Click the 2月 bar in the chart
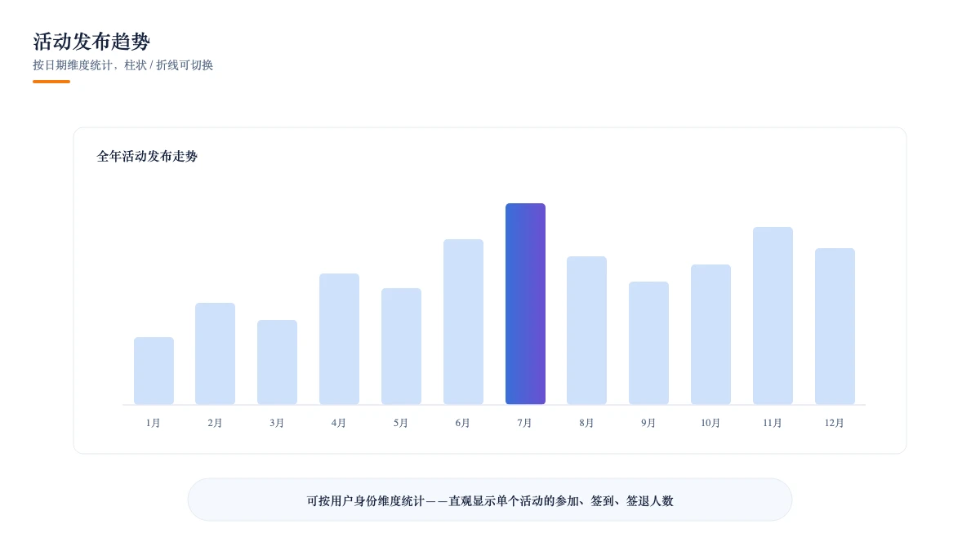 pyautogui.click(x=216, y=353)
